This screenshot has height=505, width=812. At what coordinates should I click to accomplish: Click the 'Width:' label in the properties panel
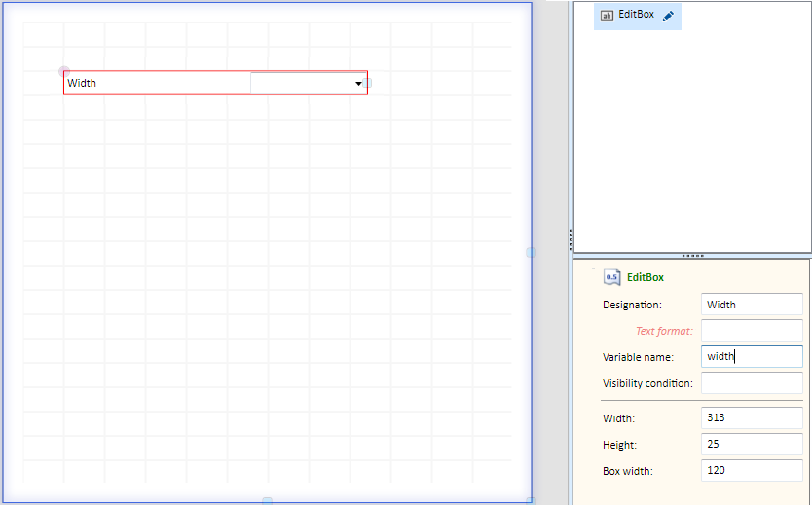click(619, 418)
